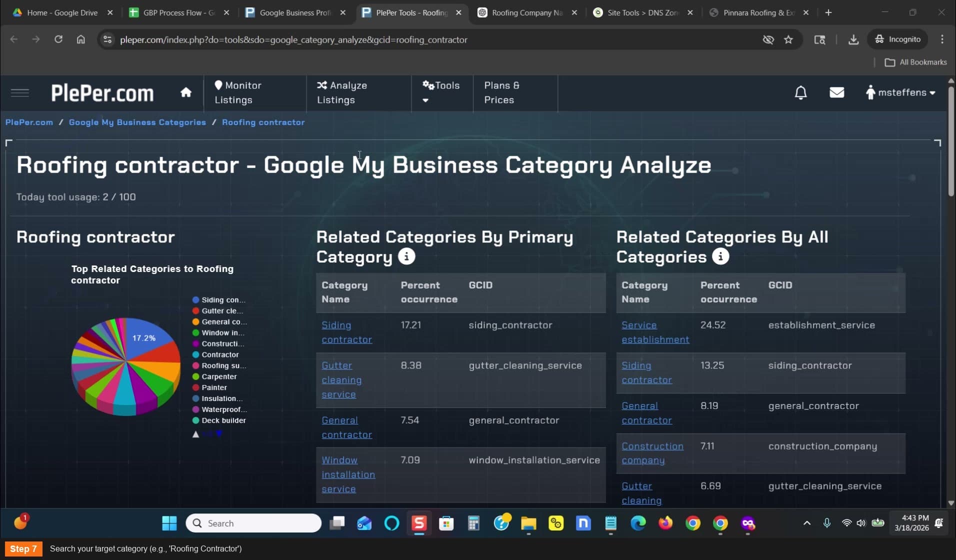This screenshot has height=560, width=956.
Task: Click the browser address bar URL
Action: click(293, 39)
